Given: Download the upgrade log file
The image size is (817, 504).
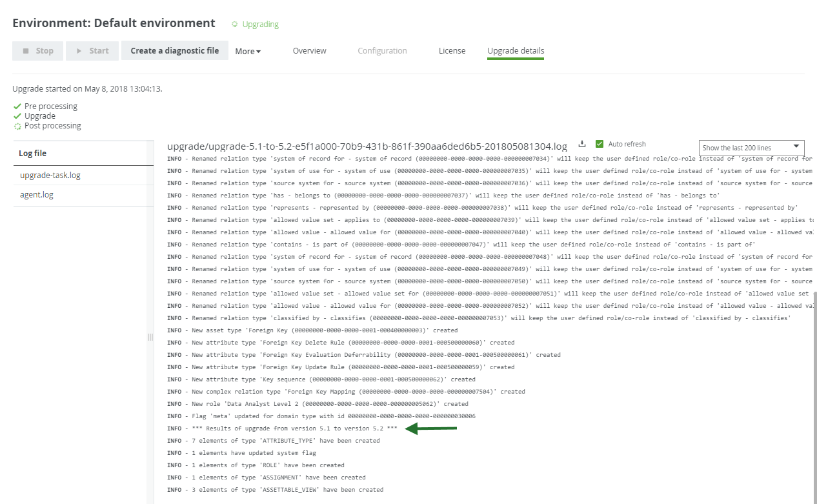Looking at the screenshot, I should pyautogui.click(x=581, y=144).
